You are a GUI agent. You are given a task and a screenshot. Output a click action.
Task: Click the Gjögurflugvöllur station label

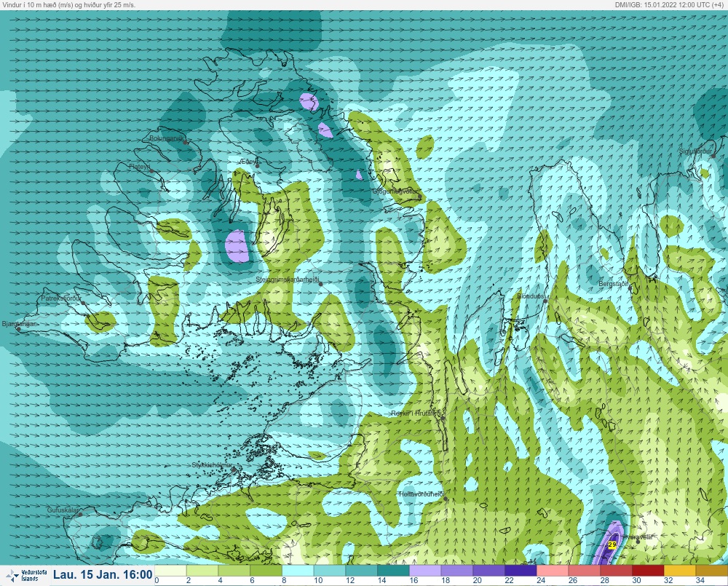click(x=395, y=191)
